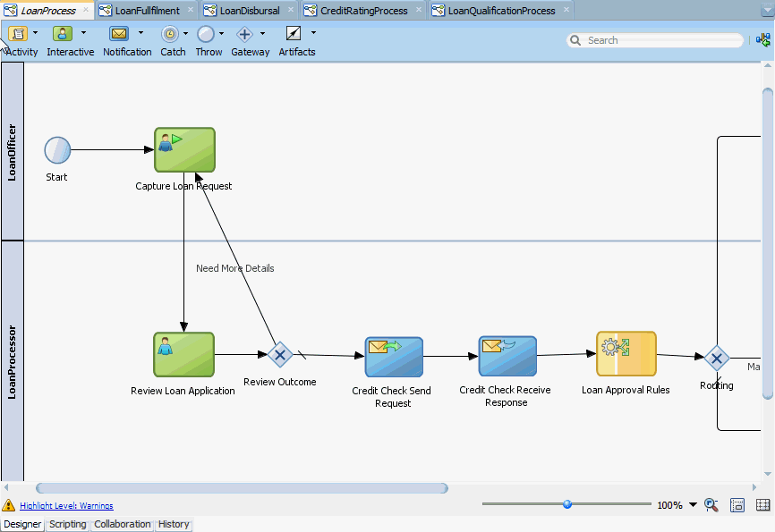
Task: Select the Capture Loan Request task
Action: [185, 149]
